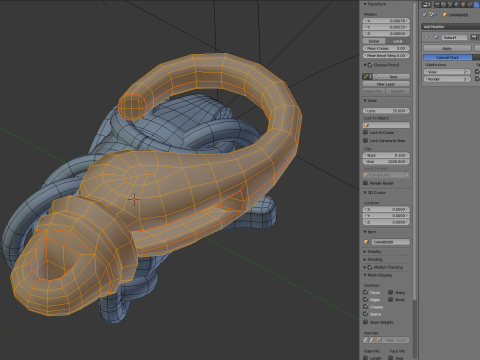Image resolution: width=480 pixels, height=360 pixels.
Task: Adjust the View subdivisions field
Action: (x=447, y=72)
